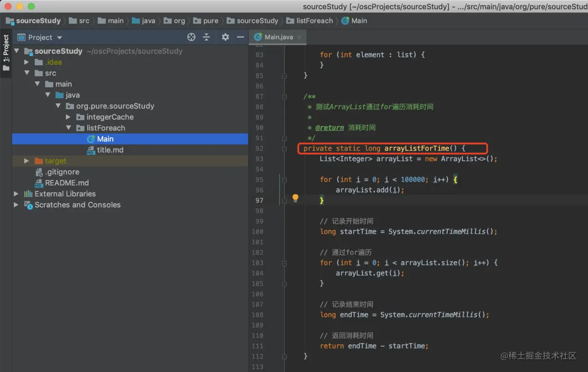Screen dimensions: 588x372
Task: Click the README.md file icon
Action: coord(39,183)
